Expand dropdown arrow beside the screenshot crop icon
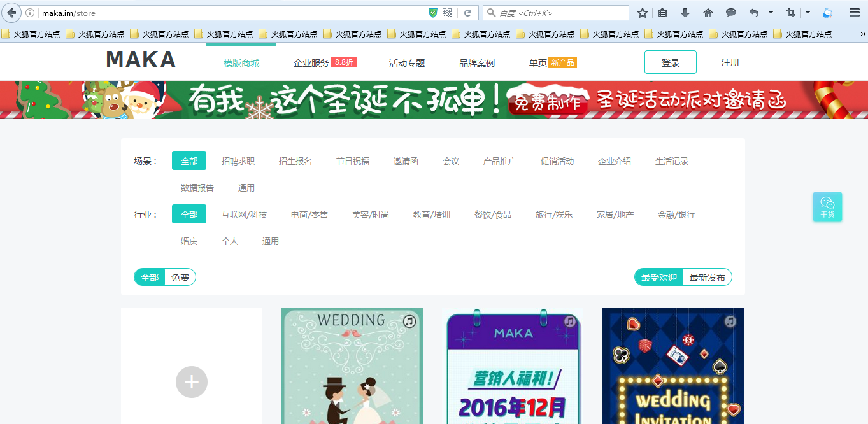The height and width of the screenshot is (424, 868). (808, 13)
